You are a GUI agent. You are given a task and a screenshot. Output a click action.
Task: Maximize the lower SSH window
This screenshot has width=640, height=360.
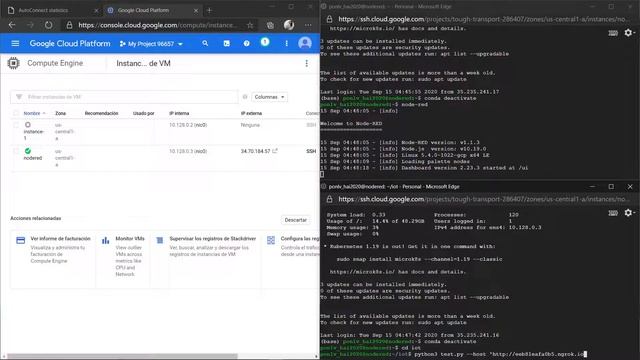pyautogui.click(x=611, y=187)
